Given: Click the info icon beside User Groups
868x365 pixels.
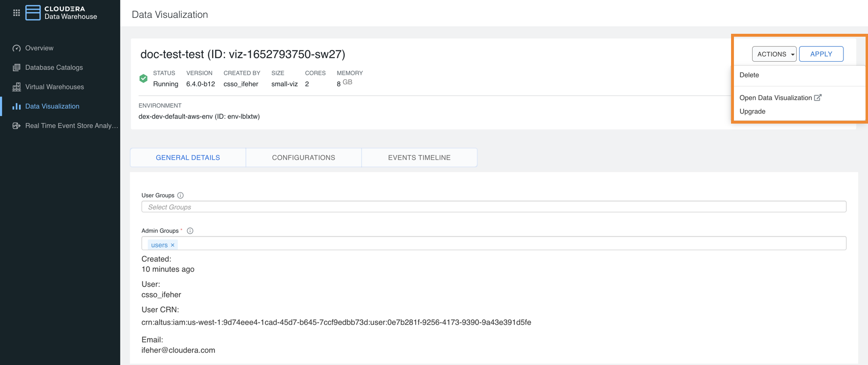Looking at the screenshot, I should tap(180, 196).
